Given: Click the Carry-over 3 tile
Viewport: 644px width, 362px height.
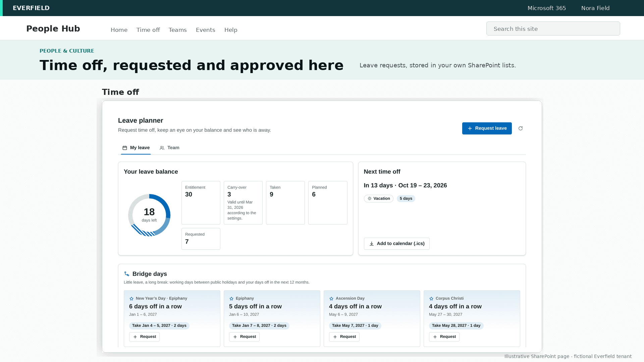Looking at the screenshot, I should pos(243,203).
